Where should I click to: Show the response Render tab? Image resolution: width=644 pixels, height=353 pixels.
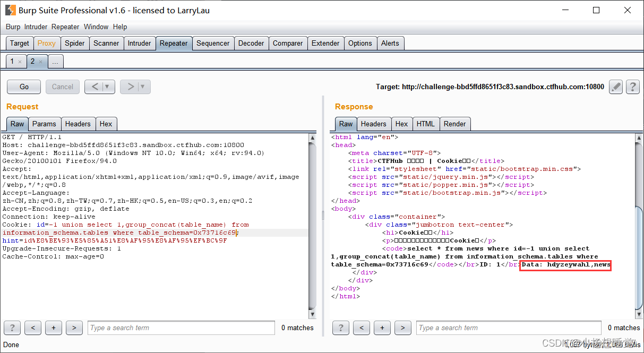[455, 124]
